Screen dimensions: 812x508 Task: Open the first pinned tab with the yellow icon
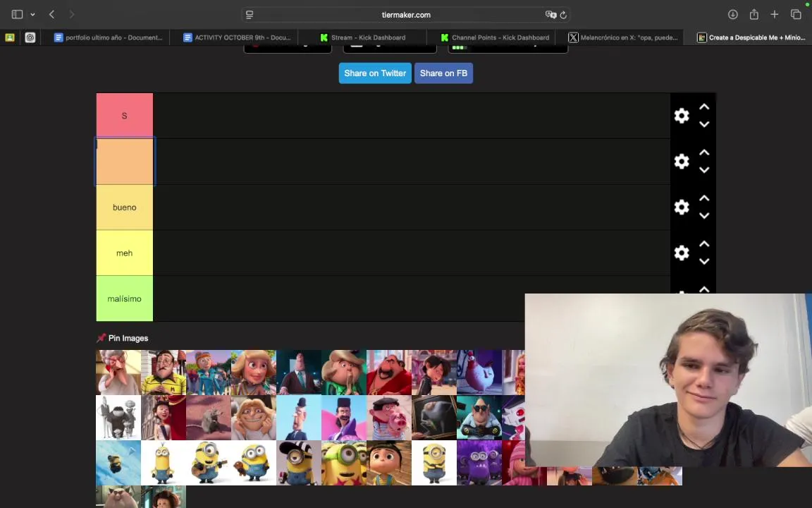click(10, 37)
